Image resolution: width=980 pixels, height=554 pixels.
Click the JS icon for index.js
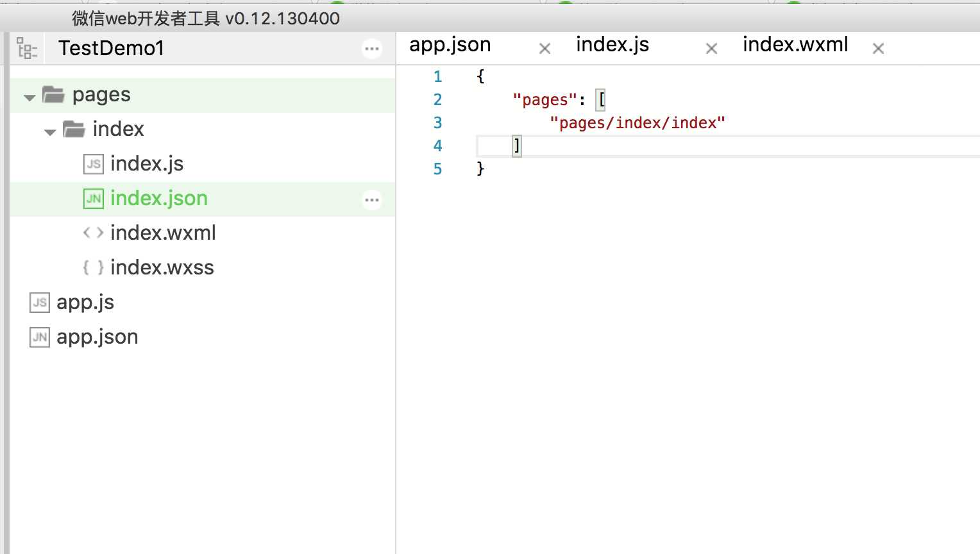tap(94, 164)
